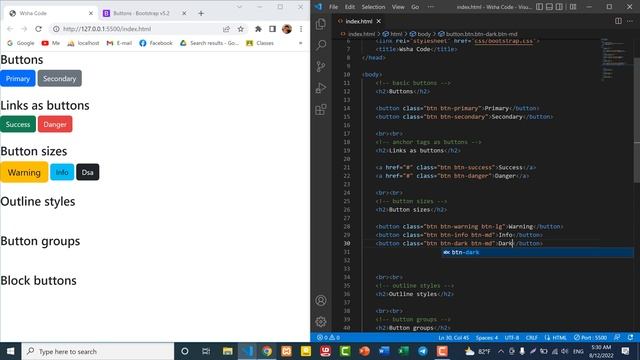The image size is (640, 360).
Task: Click the blue Primary button
Action: (18, 78)
